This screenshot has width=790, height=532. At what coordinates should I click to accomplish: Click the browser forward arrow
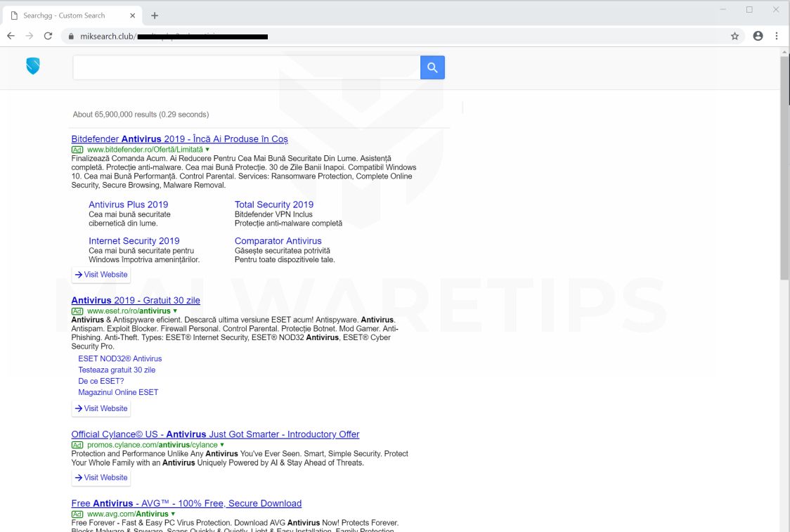(x=30, y=36)
